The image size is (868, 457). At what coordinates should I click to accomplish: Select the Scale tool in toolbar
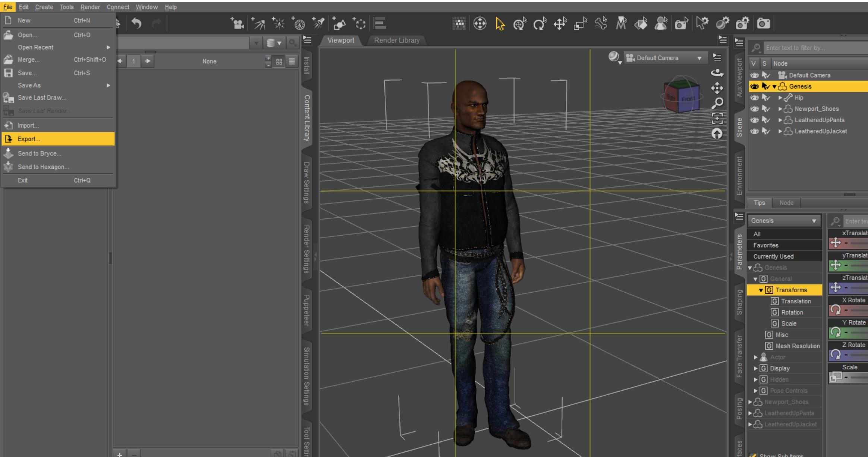point(580,24)
